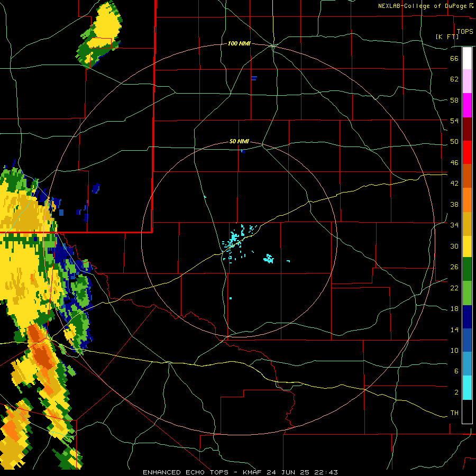Click the 50 NMI range ring label

pyautogui.click(x=239, y=141)
